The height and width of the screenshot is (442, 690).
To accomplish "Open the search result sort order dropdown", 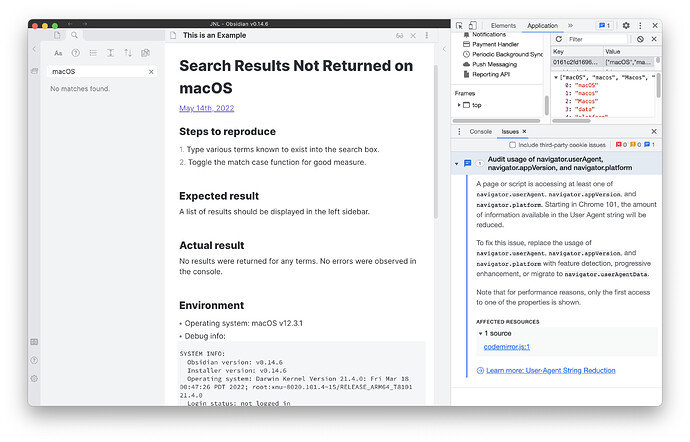I will point(128,53).
